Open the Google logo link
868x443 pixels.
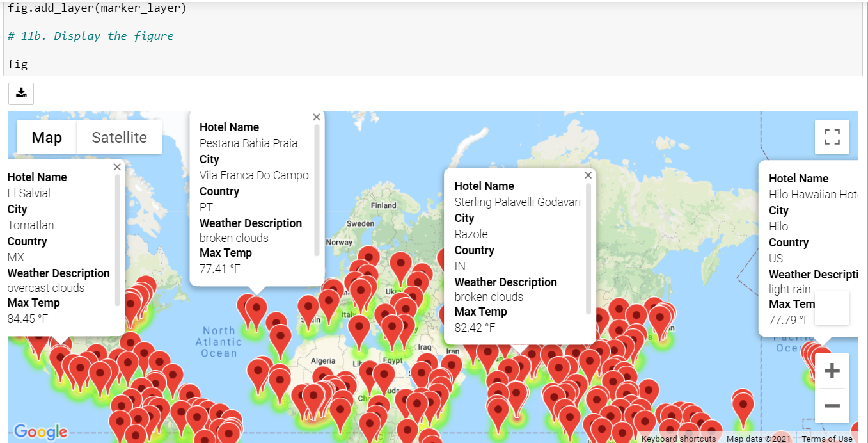point(40,432)
